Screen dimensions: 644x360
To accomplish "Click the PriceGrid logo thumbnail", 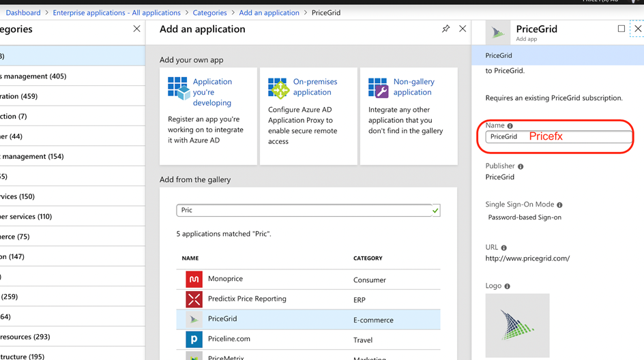I will click(x=517, y=325).
